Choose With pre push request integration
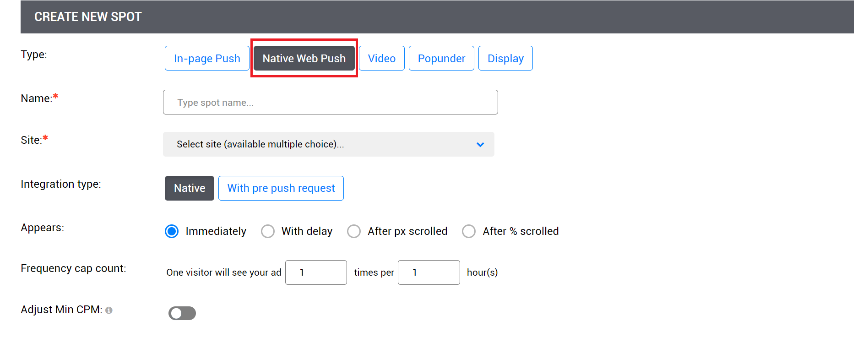 [281, 188]
